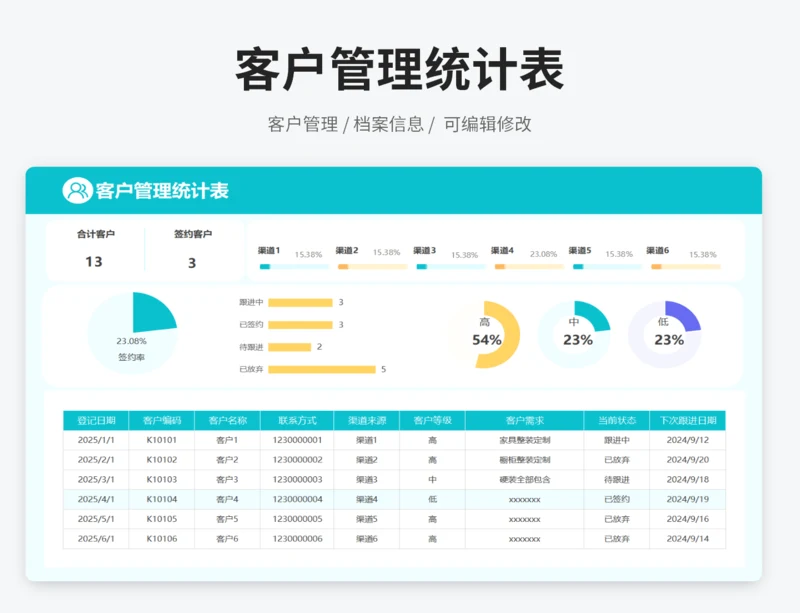800x613 pixels.
Task: Select the cell 硬装全部包含
Action: point(524,480)
